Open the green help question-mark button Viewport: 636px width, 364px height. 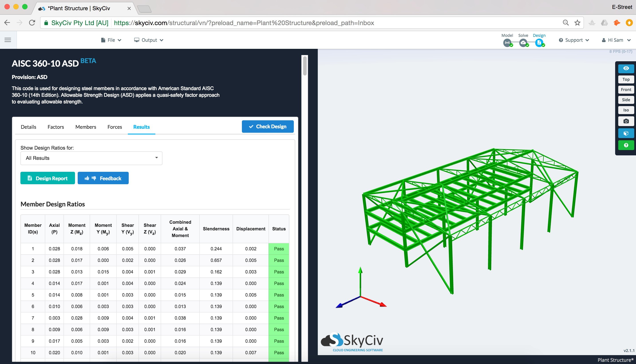point(626,145)
